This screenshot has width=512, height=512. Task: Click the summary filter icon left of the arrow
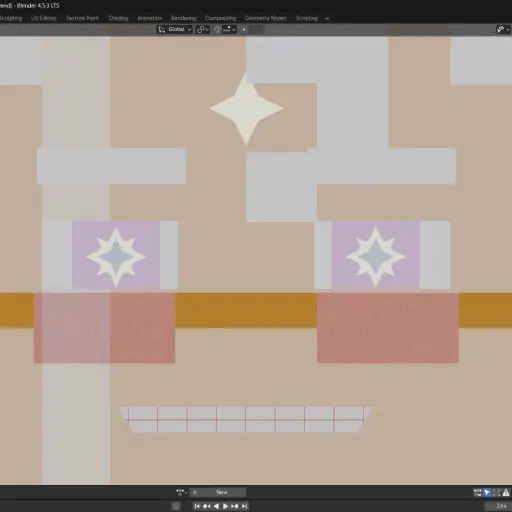click(478, 492)
